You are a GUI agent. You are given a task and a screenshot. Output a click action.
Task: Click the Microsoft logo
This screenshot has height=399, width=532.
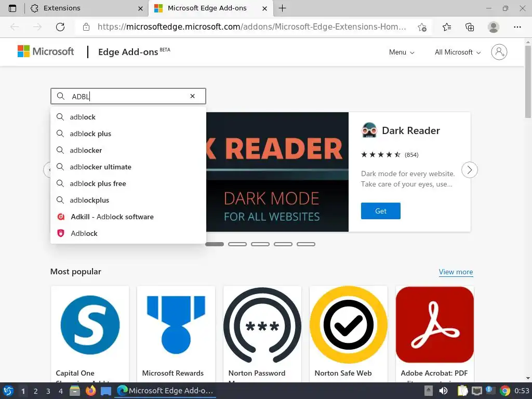46,51
